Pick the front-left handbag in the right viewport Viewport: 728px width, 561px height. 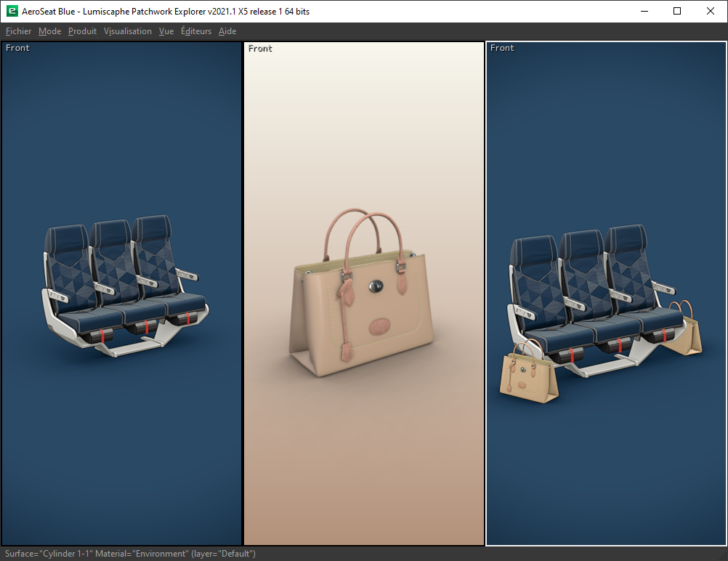[528, 374]
